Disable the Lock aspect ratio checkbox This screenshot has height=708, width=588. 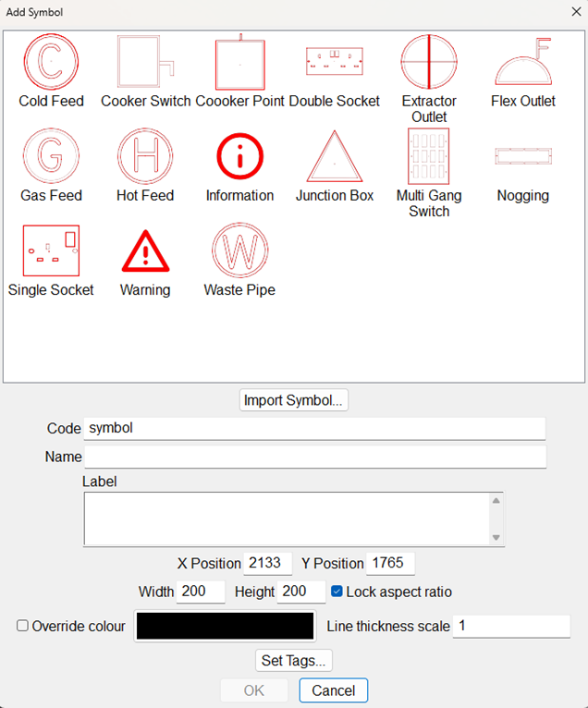click(x=337, y=592)
